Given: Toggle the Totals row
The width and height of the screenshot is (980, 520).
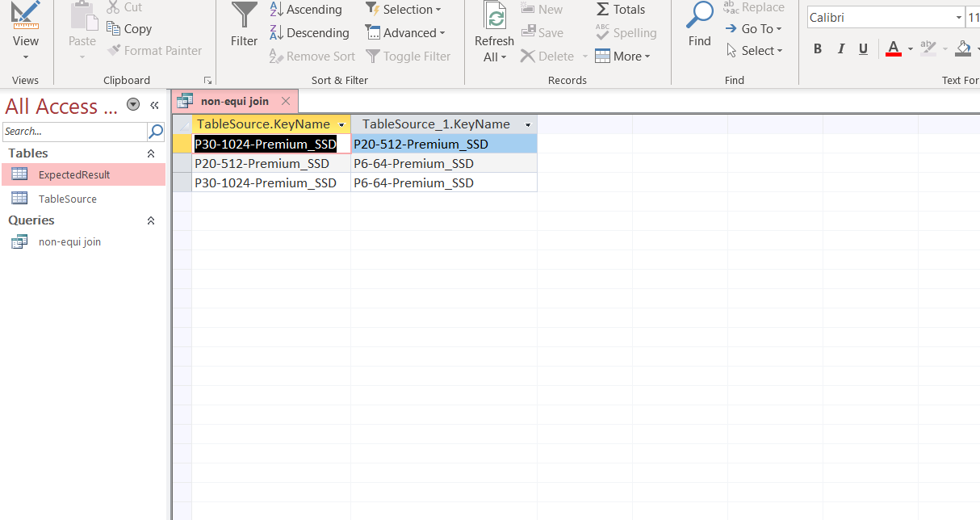Looking at the screenshot, I should point(620,10).
